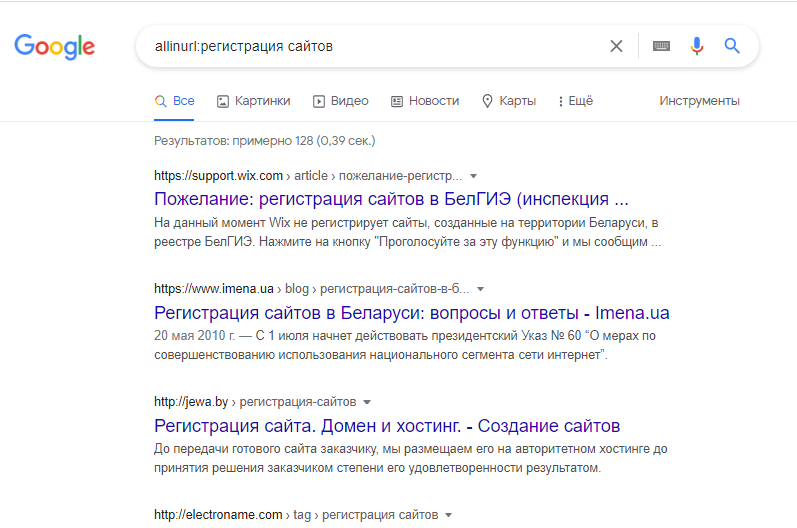Click the blue magnifier search button
This screenshot has width=797, height=528.
click(732, 46)
